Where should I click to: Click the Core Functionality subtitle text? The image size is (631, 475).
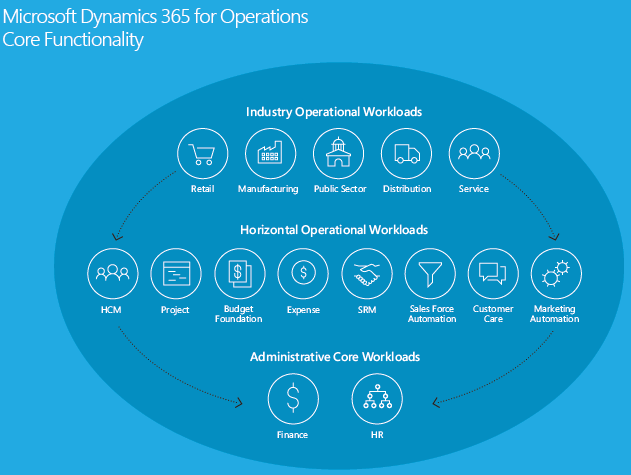point(73,40)
